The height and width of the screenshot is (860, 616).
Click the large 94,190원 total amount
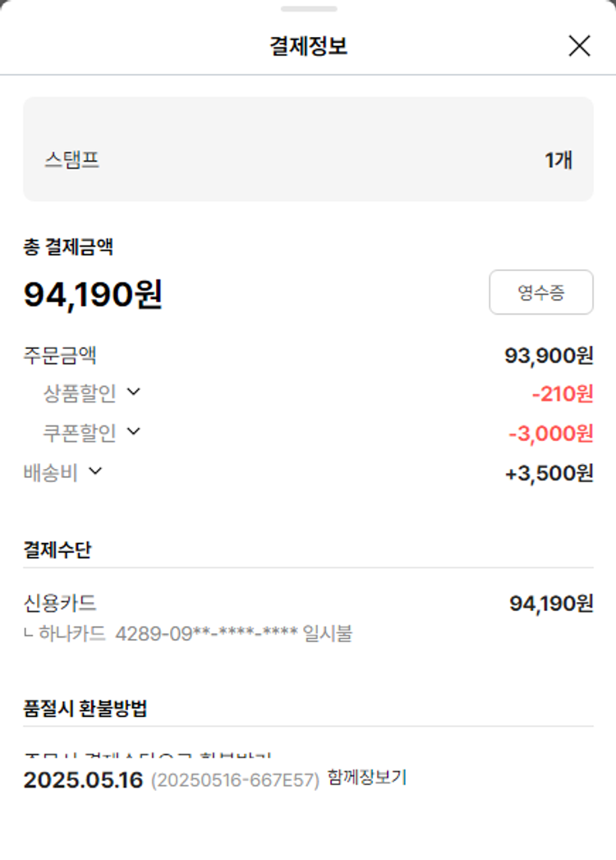coord(93,295)
